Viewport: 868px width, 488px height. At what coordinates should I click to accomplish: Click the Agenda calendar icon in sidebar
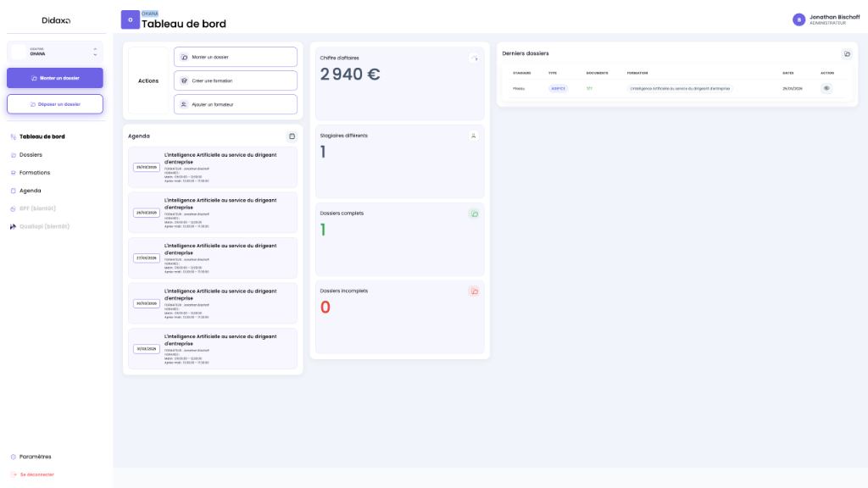pyautogui.click(x=14, y=191)
